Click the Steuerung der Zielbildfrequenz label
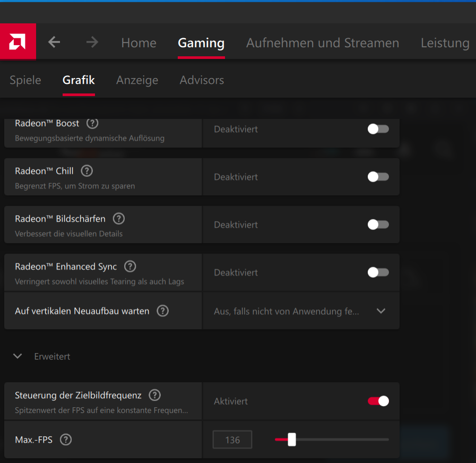476x463 pixels. tap(78, 395)
